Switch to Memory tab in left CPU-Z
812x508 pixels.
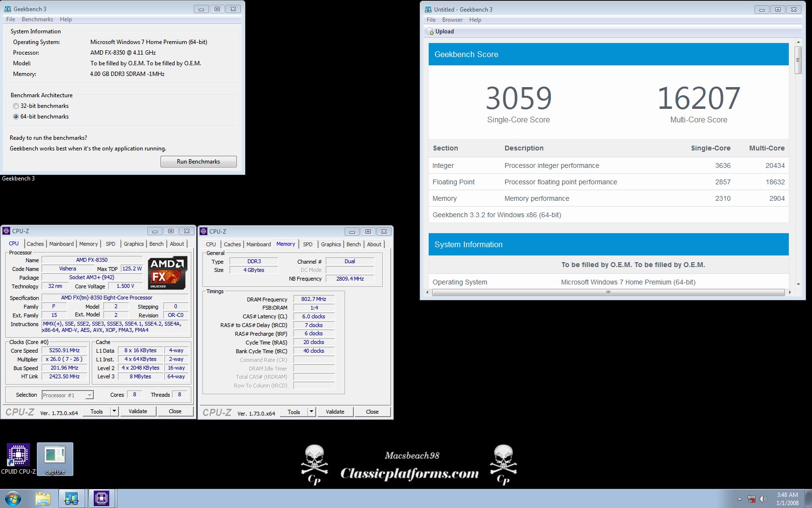pos(88,244)
